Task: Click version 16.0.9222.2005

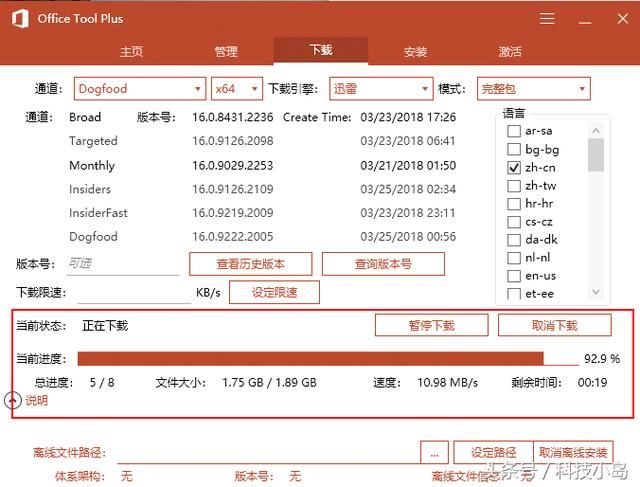Action: [x=233, y=236]
